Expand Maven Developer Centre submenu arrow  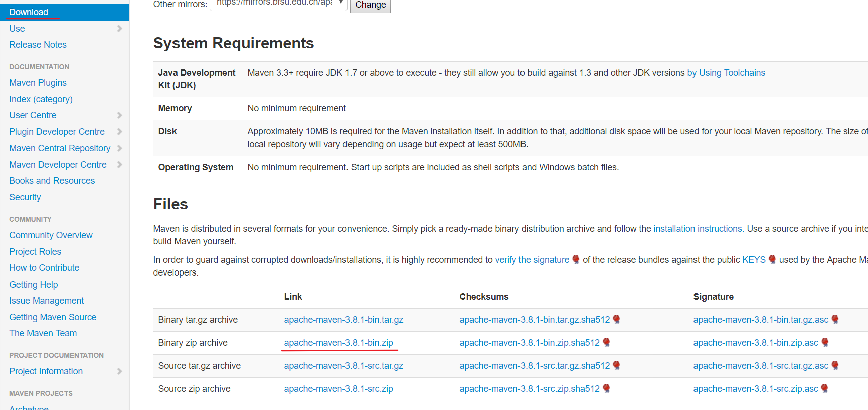coord(119,165)
